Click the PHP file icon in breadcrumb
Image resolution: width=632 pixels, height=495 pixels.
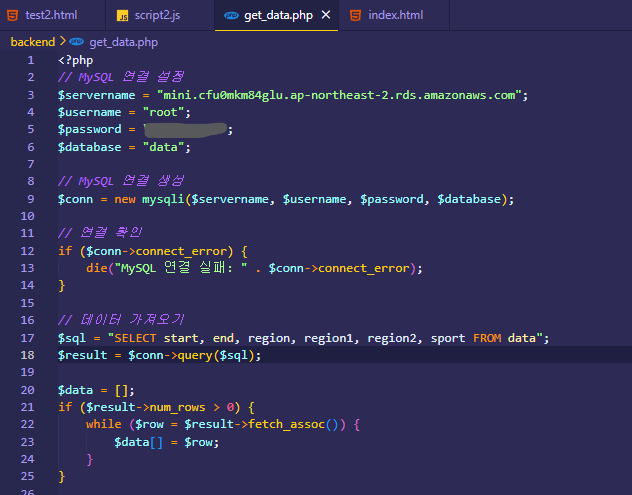click(x=76, y=42)
